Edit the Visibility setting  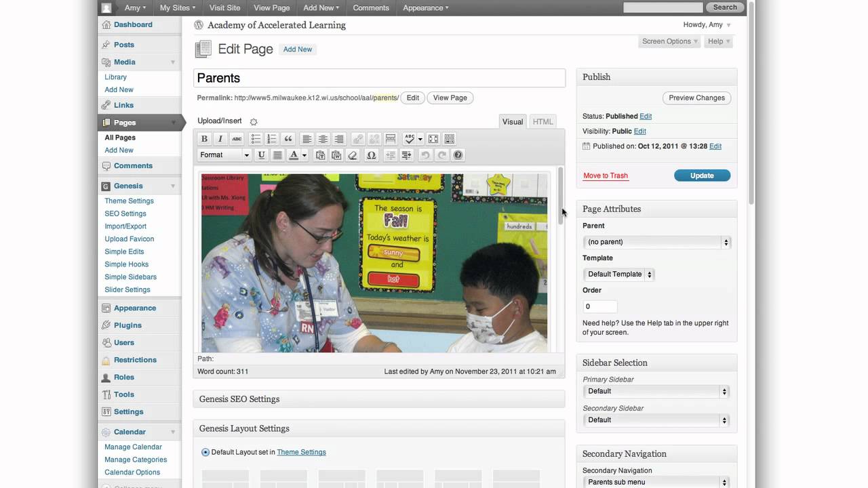(640, 131)
